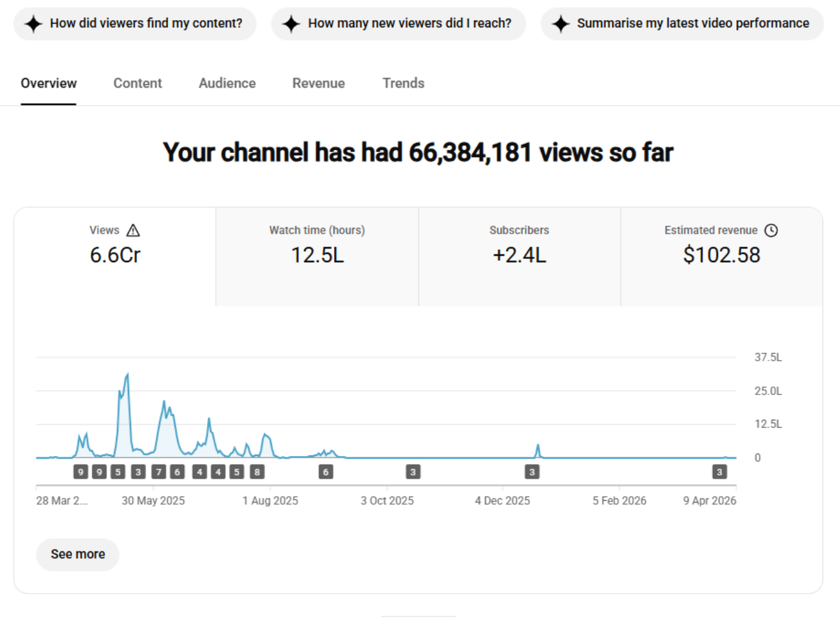Select the 3 marker near 3 Oct 2025
Image resolution: width=840 pixels, height=626 pixels.
pyautogui.click(x=413, y=472)
